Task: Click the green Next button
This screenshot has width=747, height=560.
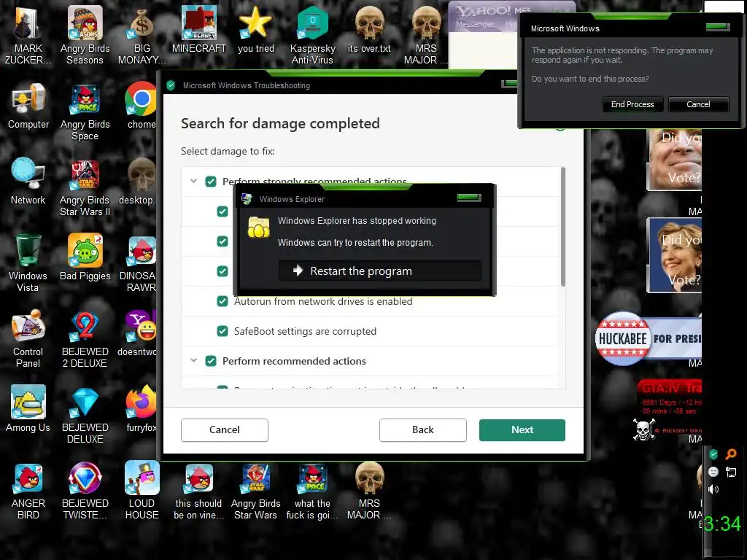Action: pos(522,430)
